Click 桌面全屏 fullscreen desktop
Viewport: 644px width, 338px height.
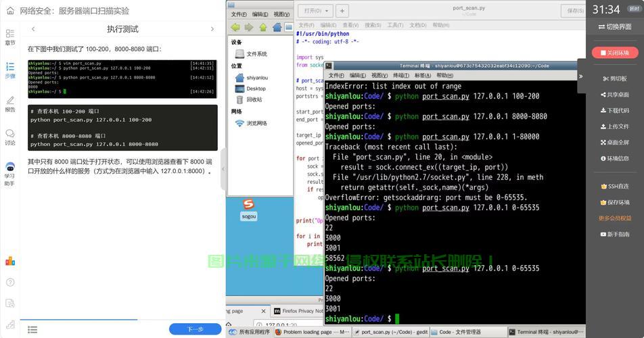point(615,143)
